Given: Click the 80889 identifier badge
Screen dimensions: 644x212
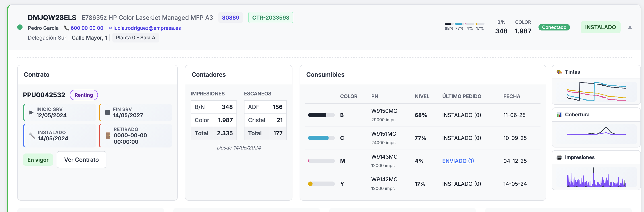Looking at the screenshot, I should coord(230,17).
